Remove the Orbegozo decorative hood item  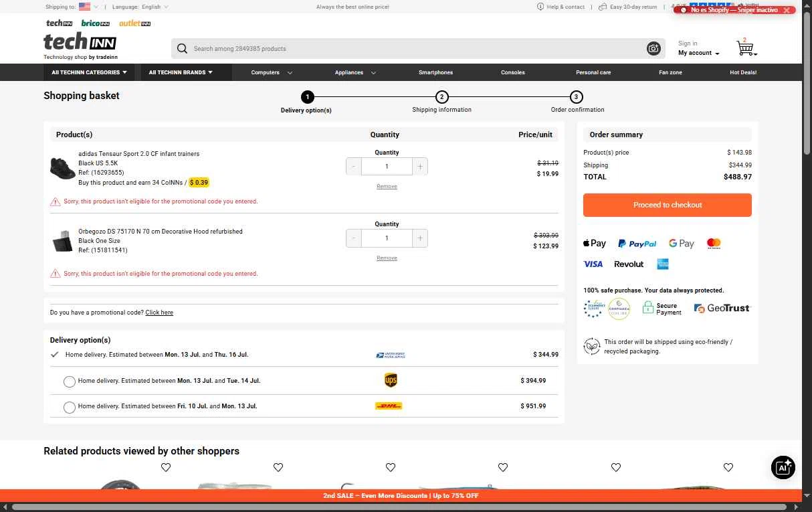(387, 258)
